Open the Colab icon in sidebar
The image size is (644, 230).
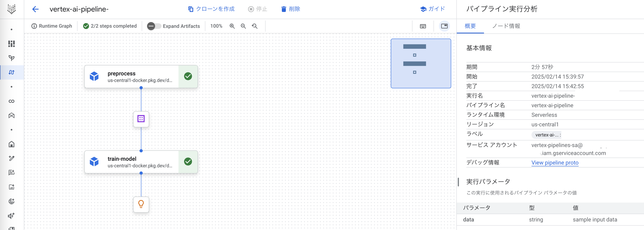pyautogui.click(x=12, y=101)
